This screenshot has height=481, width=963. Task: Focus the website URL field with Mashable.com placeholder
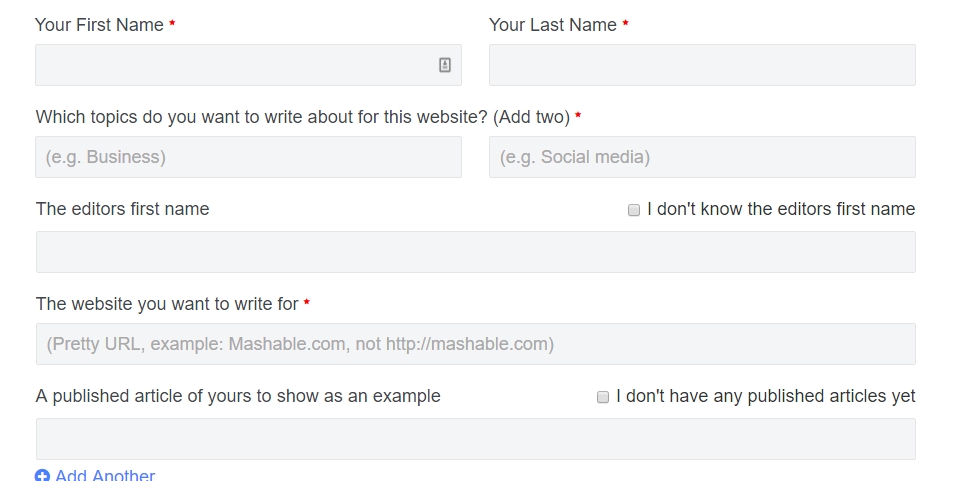(475, 344)
